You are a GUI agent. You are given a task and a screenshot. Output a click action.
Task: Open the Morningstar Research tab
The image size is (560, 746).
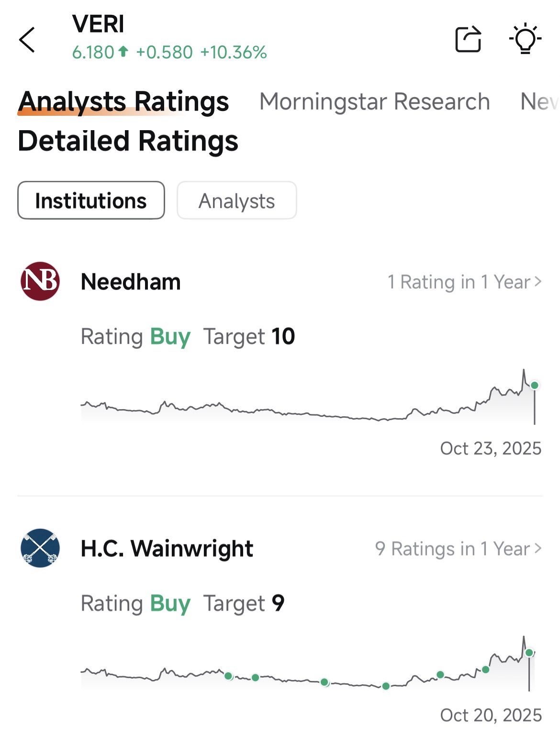tap(374, 101)
